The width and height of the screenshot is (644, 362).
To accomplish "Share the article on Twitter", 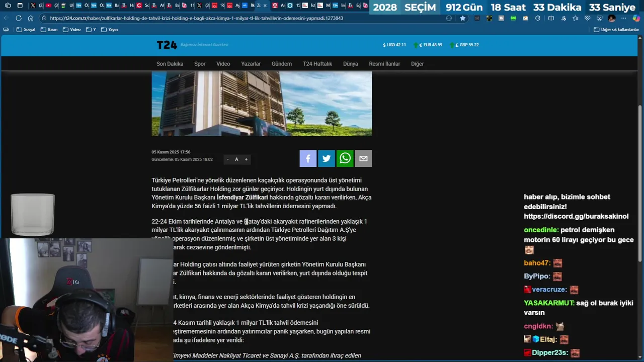I will (x=327, y=158).
